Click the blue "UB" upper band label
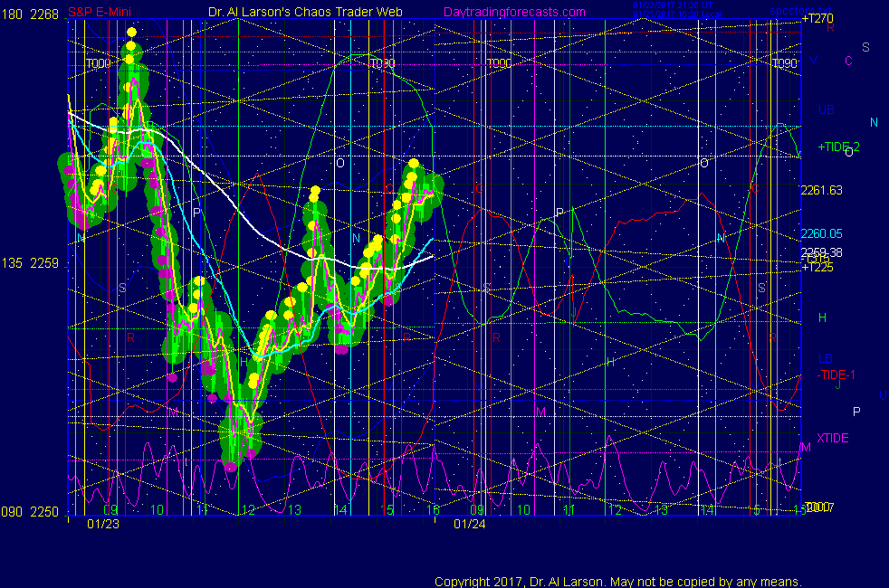Viewport: 889px width, 588px height. pyautogui.click(x=826, y=109)
